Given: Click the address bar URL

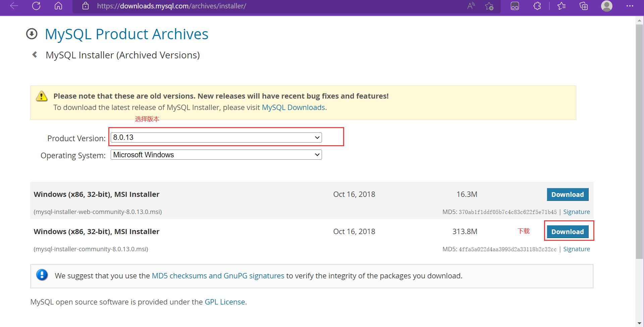Looking at the screenshot, I should point(172,6).
